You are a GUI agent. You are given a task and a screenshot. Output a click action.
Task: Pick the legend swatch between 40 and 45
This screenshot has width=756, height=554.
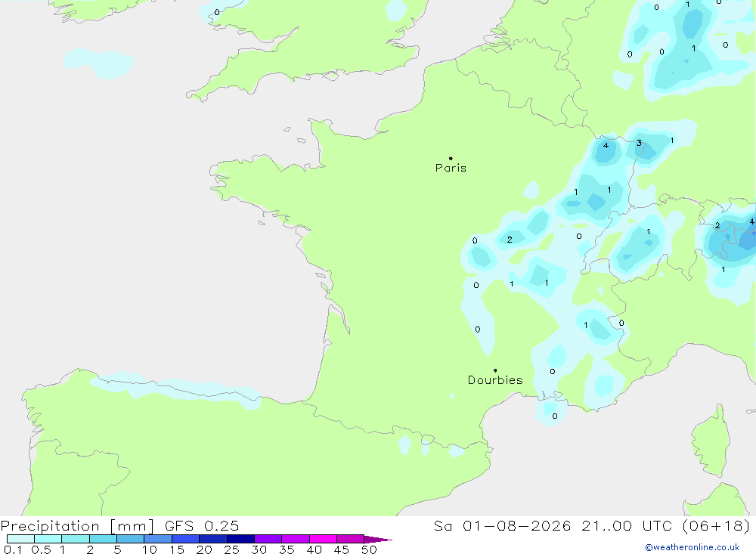pos(323,539)
